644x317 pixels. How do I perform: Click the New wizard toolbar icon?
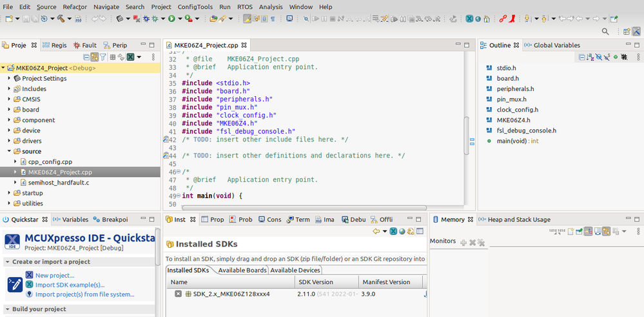8,19
